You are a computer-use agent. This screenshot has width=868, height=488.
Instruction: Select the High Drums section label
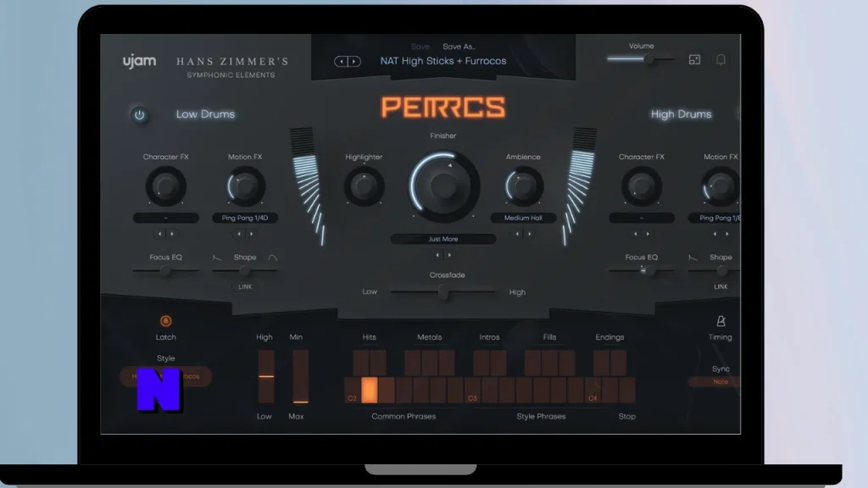point(681,114)
